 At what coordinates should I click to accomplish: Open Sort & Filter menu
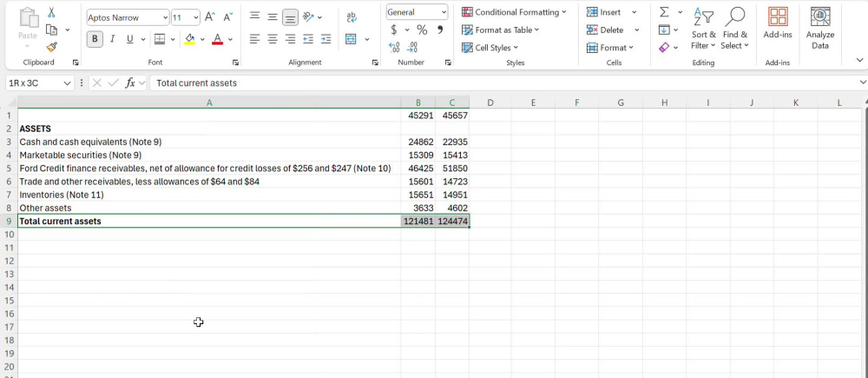pyautogui.click(x=704, y=29)
